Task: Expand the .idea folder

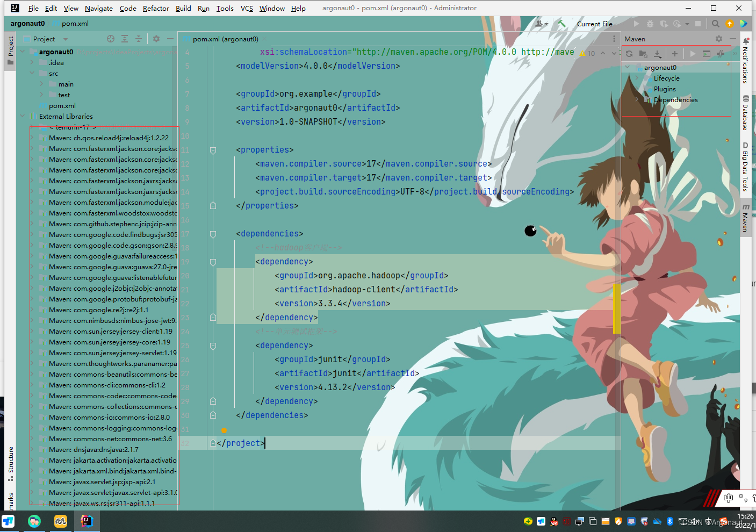Action: pos(32,62)
